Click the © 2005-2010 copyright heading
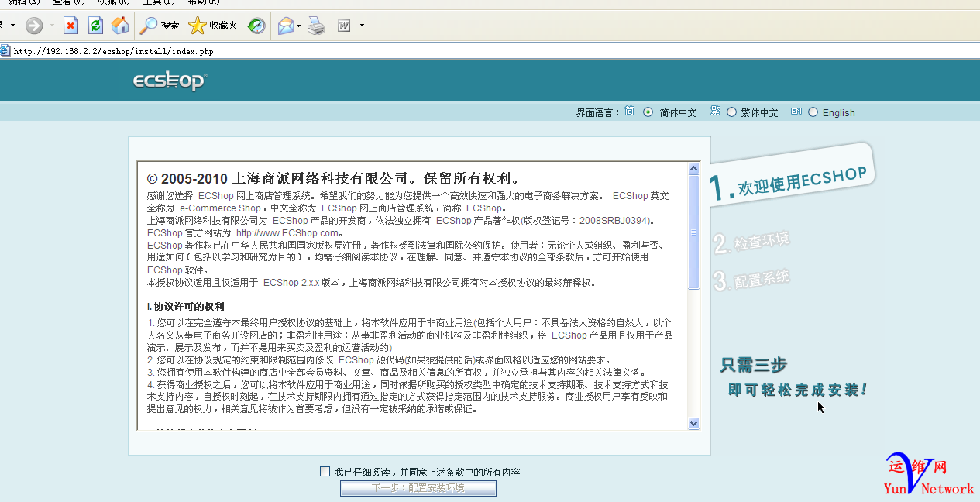 pos(333,178)
